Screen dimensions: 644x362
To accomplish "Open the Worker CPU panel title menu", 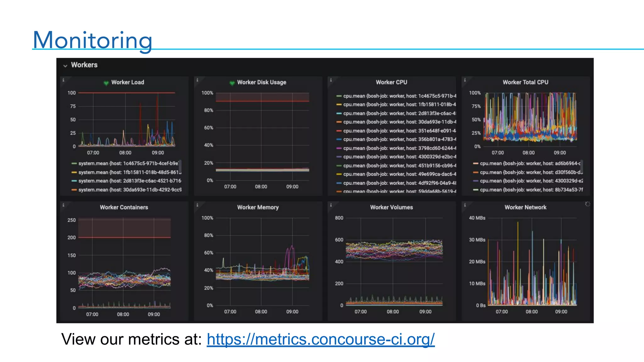I will point(391,82).
